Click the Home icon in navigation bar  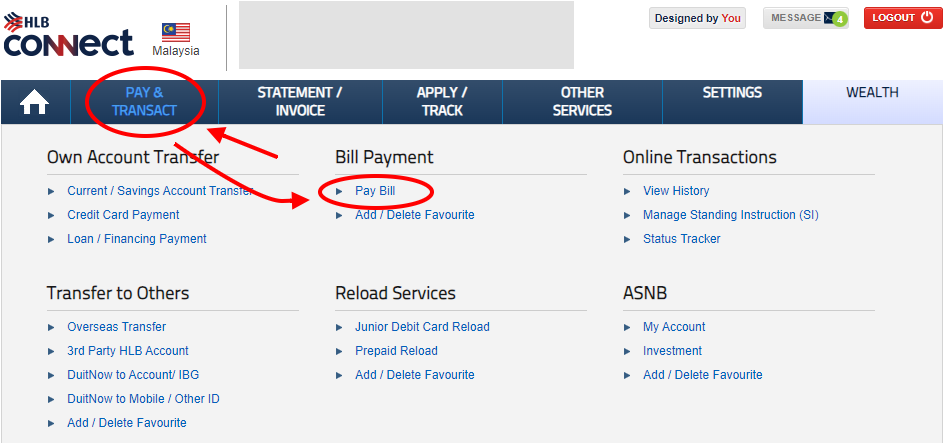click(x=35, y=102)
